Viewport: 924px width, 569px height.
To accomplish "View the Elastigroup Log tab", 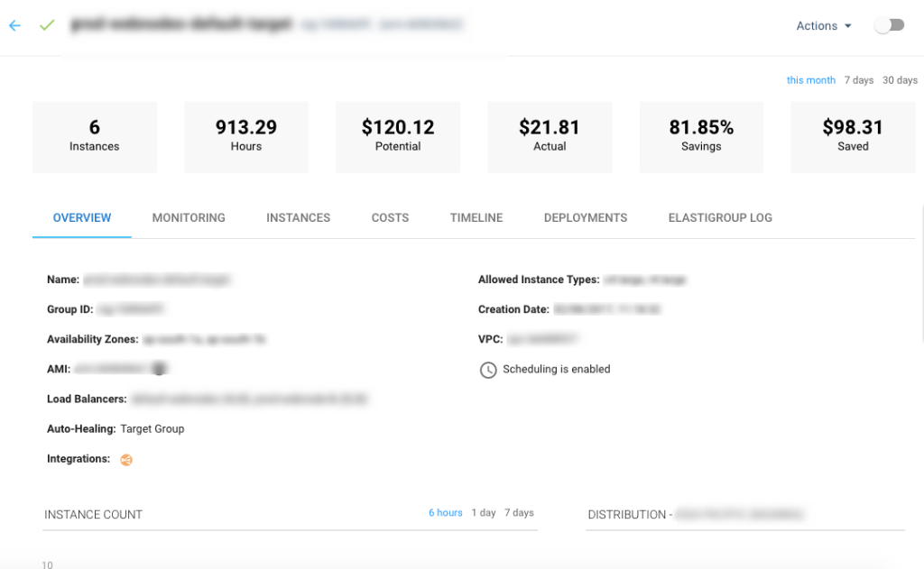I will pyautogui.click(x=720, y=217).
